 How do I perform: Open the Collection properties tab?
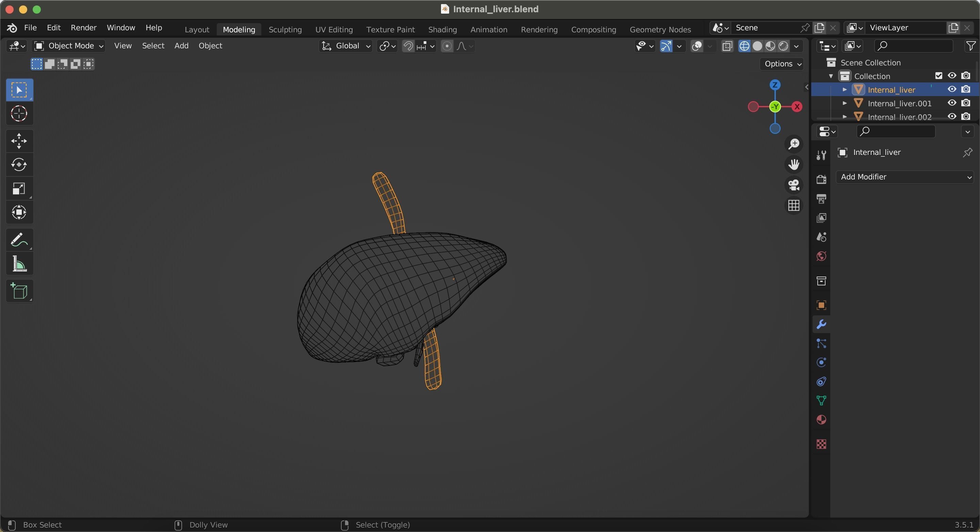(x=821, y=281)
